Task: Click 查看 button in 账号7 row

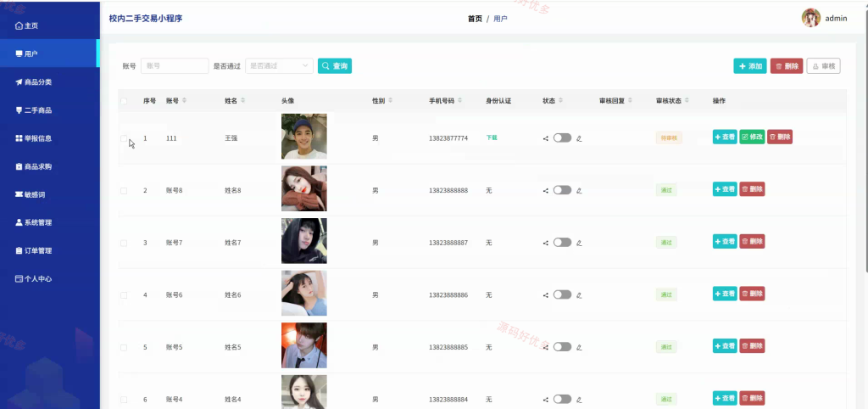Action: [725, 242]
